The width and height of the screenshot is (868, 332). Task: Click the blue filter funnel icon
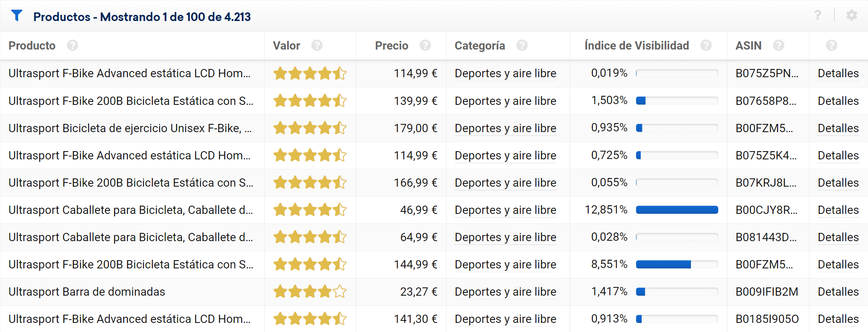17,16
